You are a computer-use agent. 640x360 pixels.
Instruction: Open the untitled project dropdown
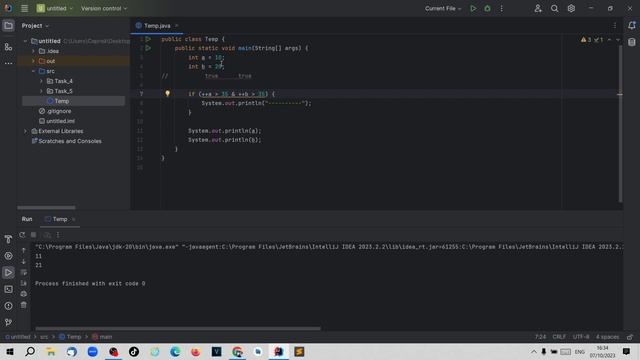coord(55,8)
